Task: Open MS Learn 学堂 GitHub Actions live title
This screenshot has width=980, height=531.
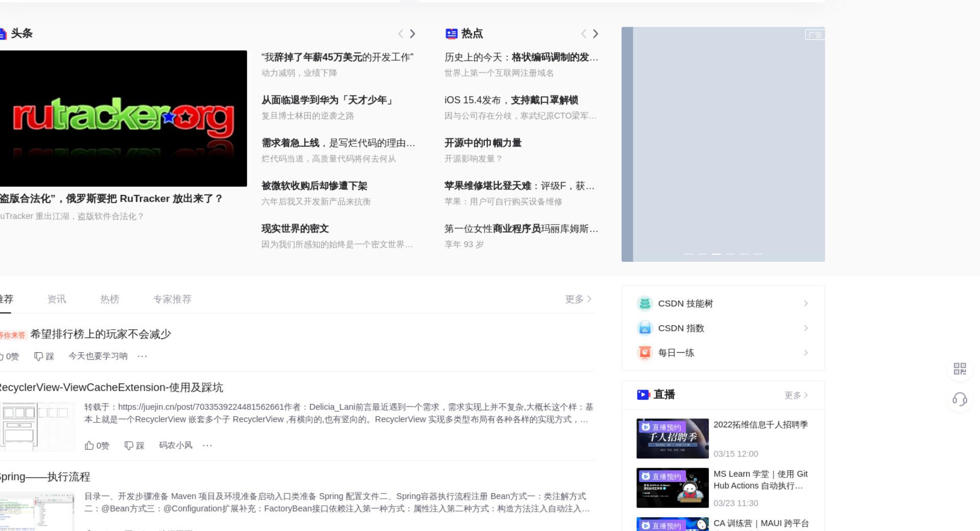Action: coord(761,480)
